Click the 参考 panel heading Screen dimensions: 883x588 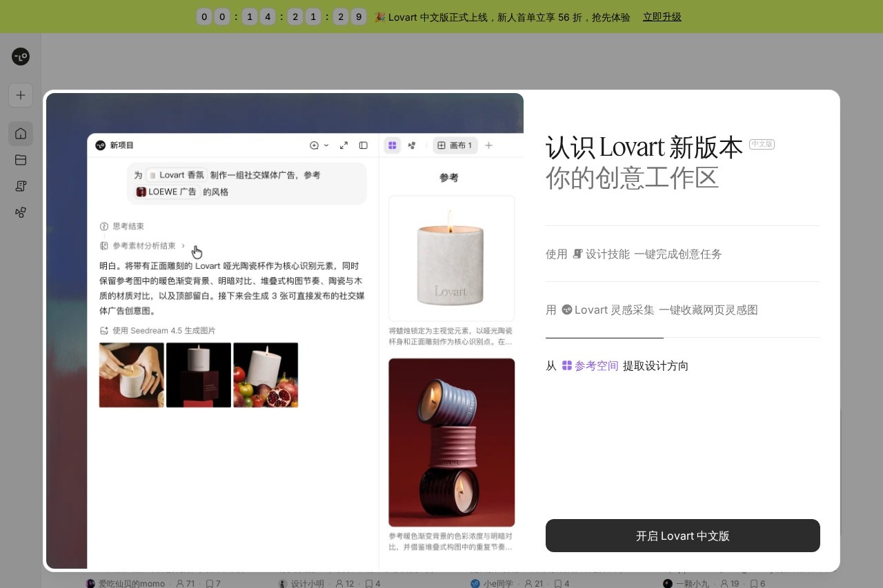[x=449, y=178]
